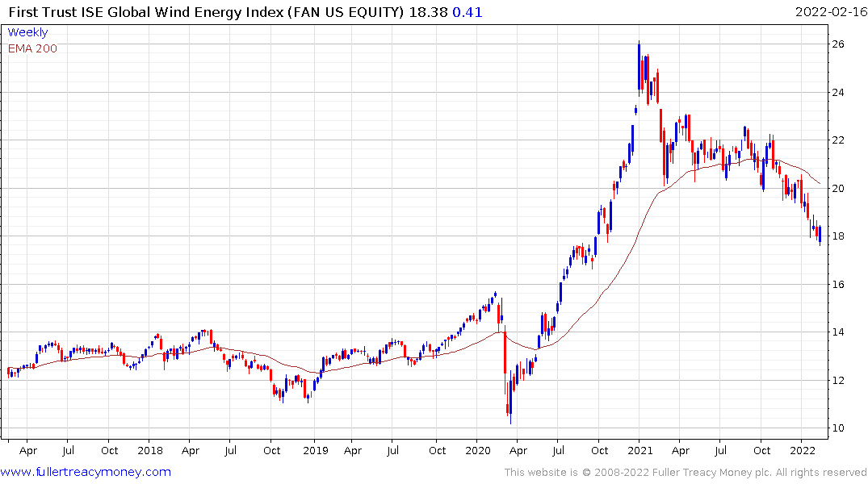Click the 12 price axis label

(838, 381)
